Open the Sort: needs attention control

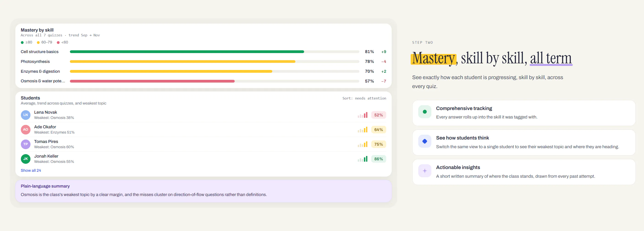click(x=364, y=98)
